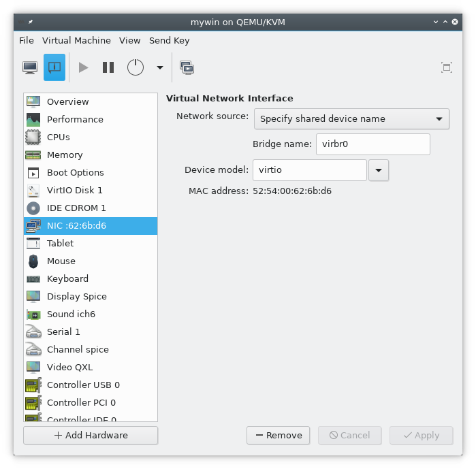This screenshot has width=476, height=469.
Task: Click the Overview monitor icon
Action: point(33,102)
